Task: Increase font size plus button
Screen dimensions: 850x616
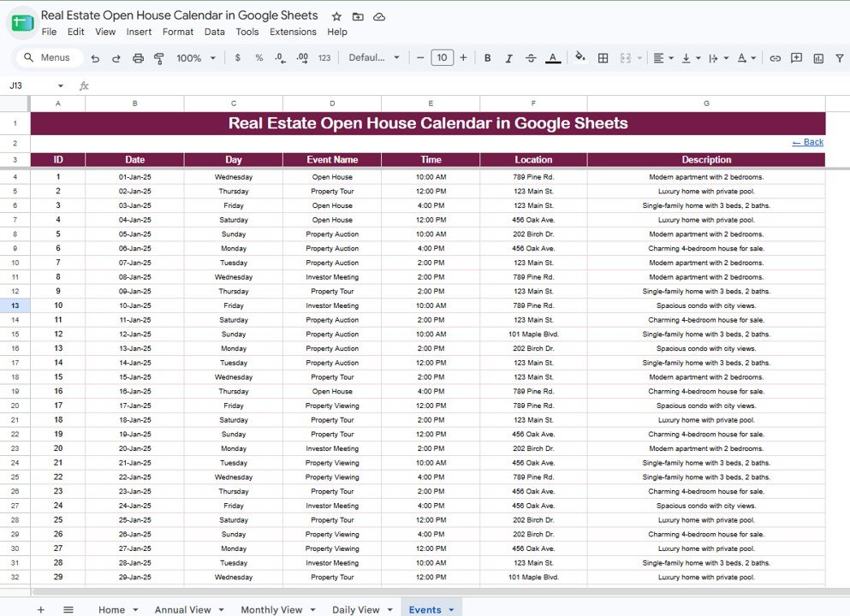Action: (x=463, y=57)
